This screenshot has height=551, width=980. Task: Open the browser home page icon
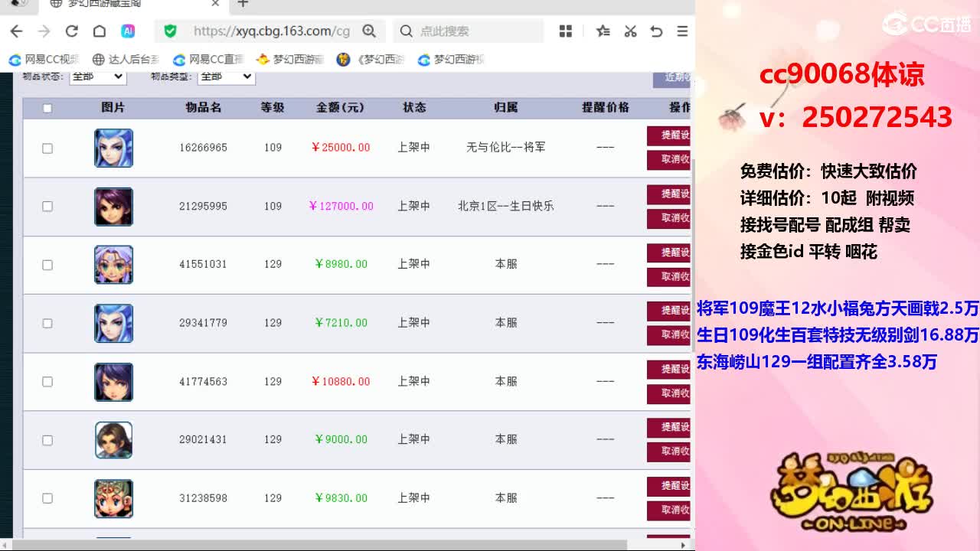pos(100,31)
